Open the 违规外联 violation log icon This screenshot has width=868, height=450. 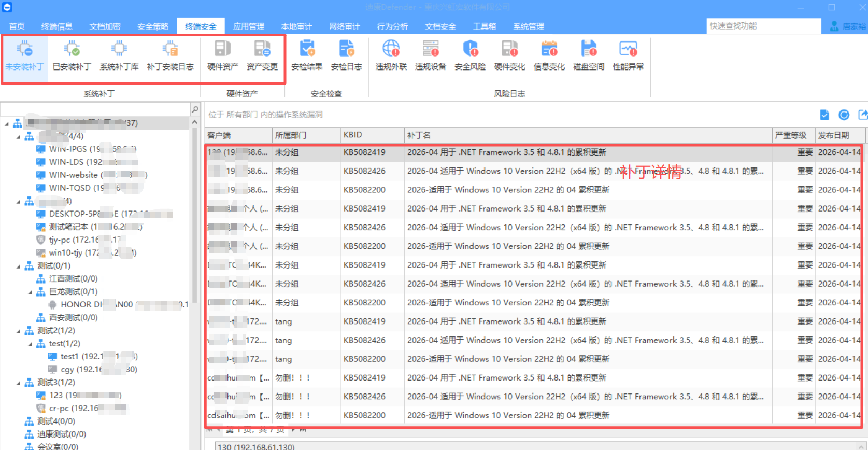tap(391, 56)
